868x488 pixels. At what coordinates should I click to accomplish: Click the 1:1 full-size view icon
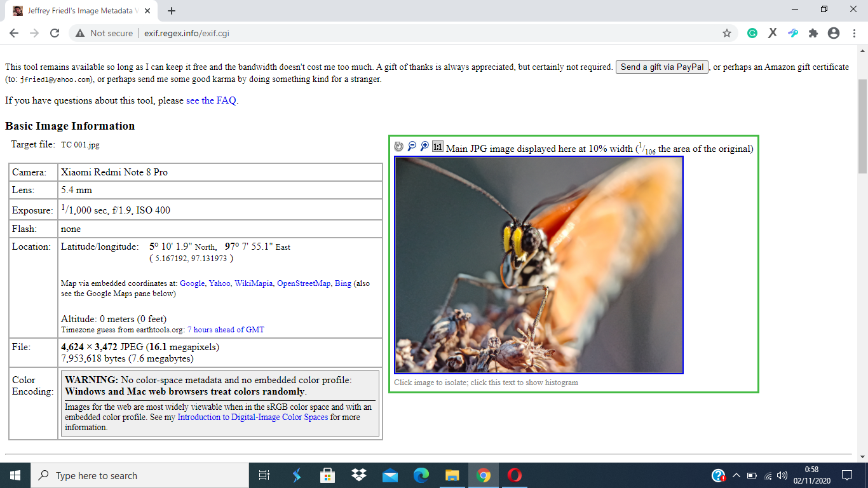(x=438, y=147)
